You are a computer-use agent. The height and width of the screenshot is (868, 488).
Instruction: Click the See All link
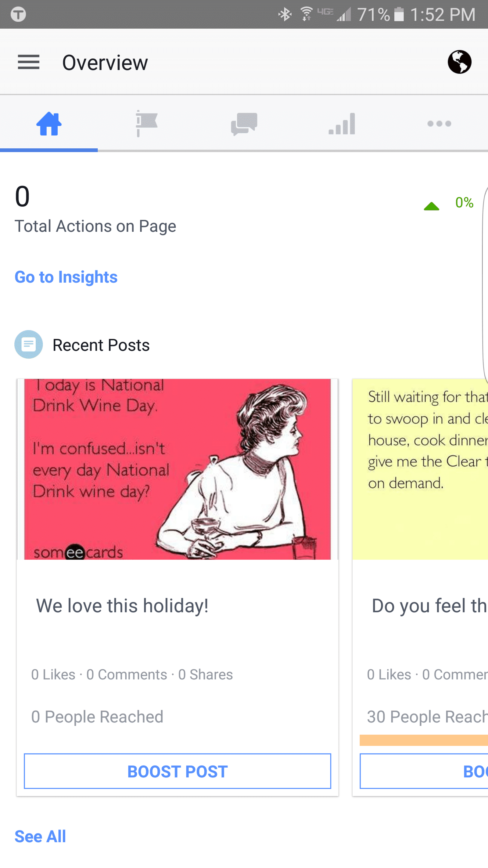pyautogui.click(x=41, y=836)
